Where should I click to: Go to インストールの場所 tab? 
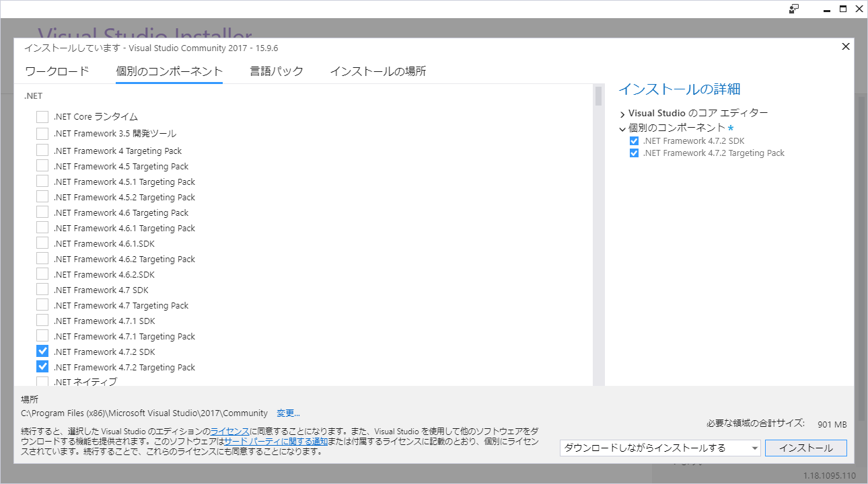(x=378, y=71)
